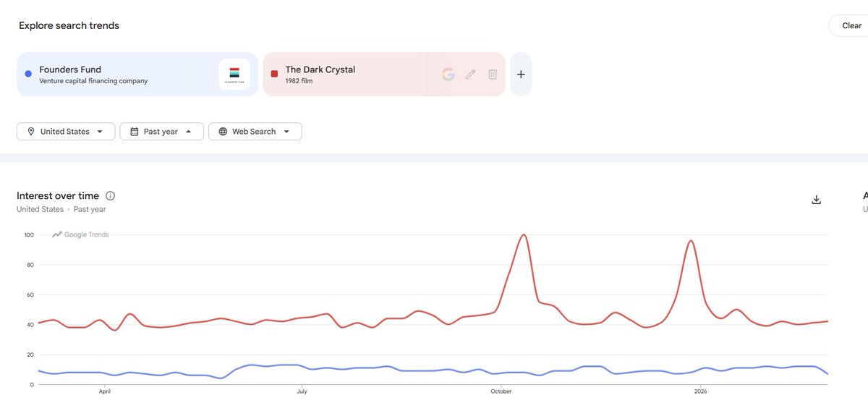
Task: Select the Founders Fund search term chip
Action: point(137,74)
